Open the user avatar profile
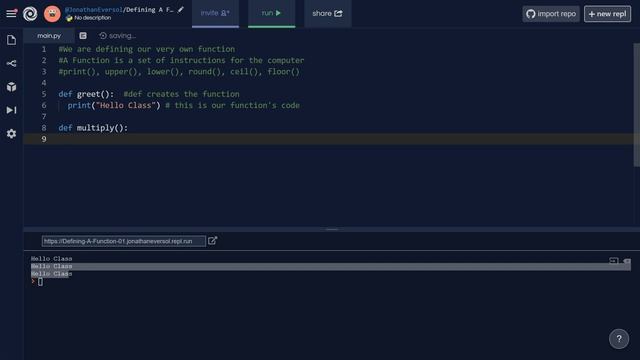The image size is (640, 360). click(x=52, y=14)
